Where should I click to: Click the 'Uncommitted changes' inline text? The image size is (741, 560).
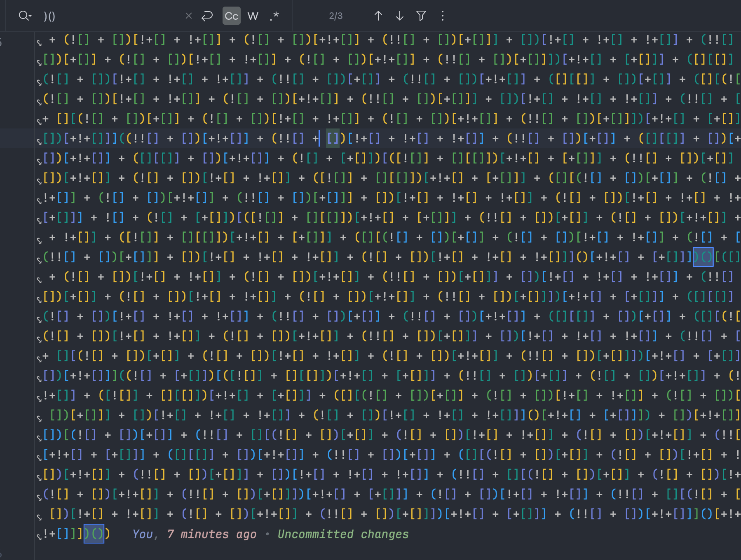tap(343, 534)
